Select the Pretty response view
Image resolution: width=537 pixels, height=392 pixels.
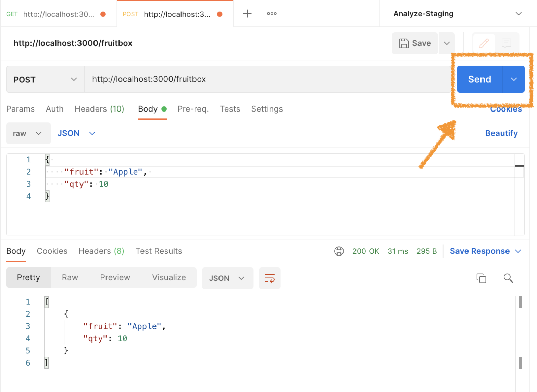28,278
